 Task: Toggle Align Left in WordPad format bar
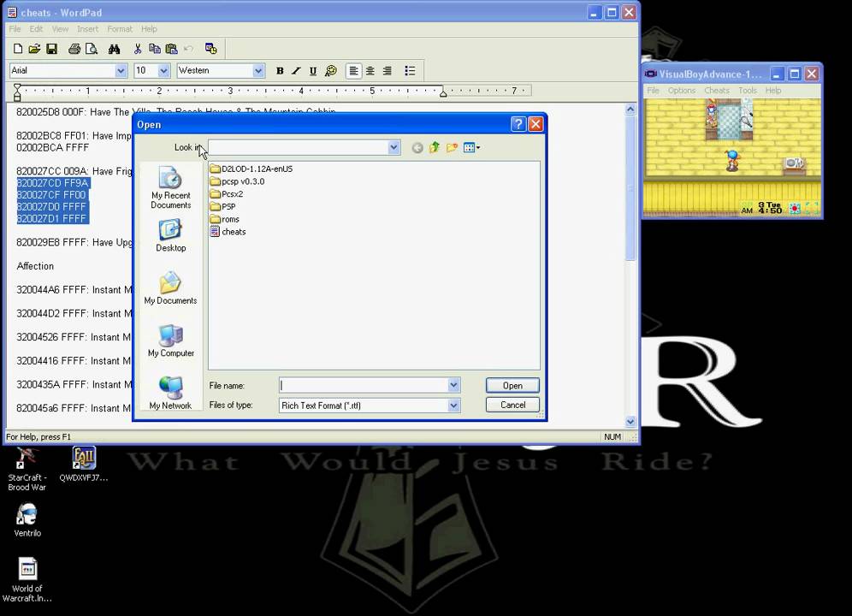point(353,71)
